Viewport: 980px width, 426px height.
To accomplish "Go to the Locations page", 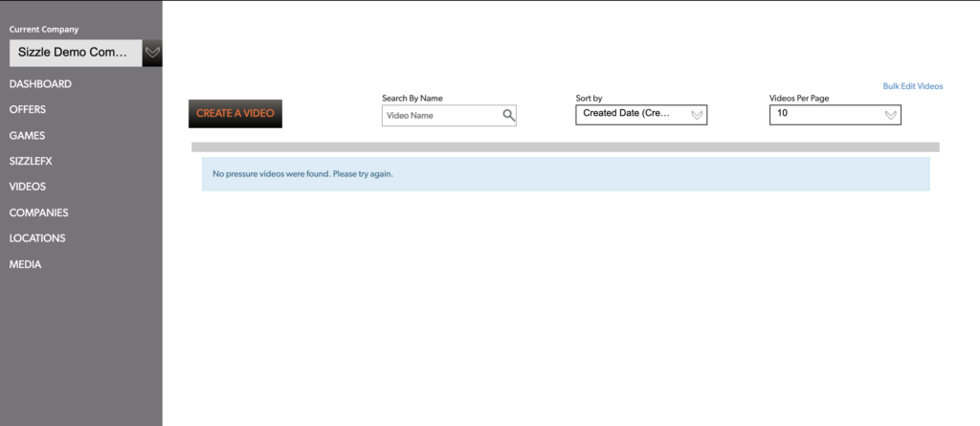I will coord(37,238).
